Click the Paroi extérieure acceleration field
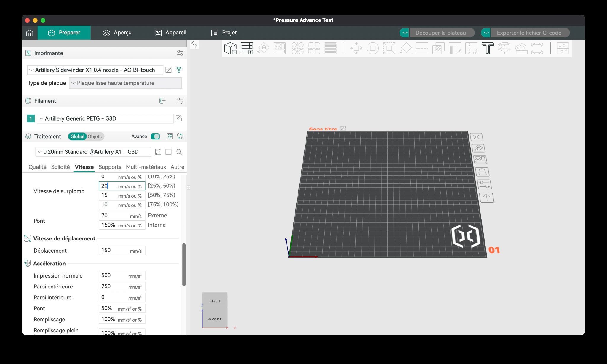 [122, 286]
